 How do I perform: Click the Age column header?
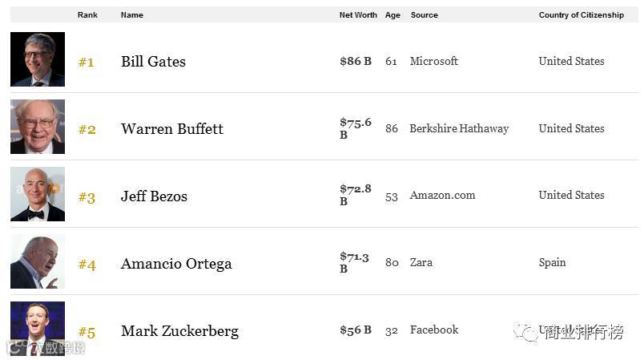pos(392,15)
